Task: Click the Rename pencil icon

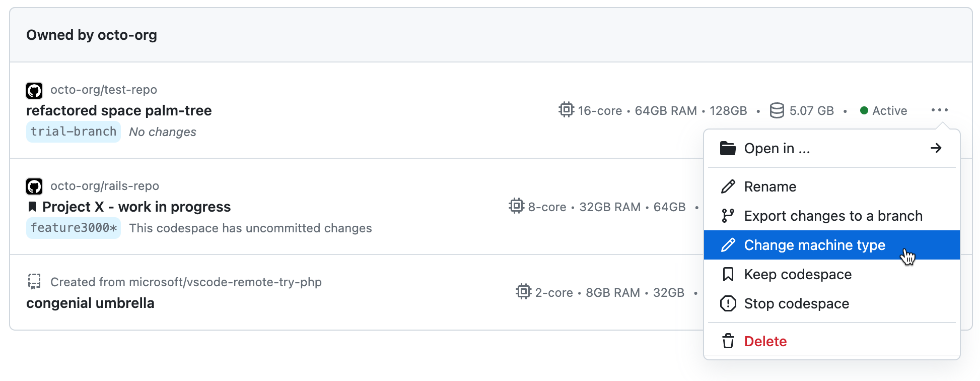Action: pos(728,186)
